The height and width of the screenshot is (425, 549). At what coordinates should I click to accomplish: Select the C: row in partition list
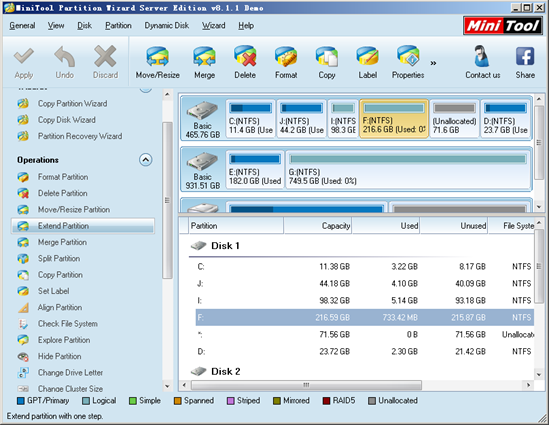364,267
